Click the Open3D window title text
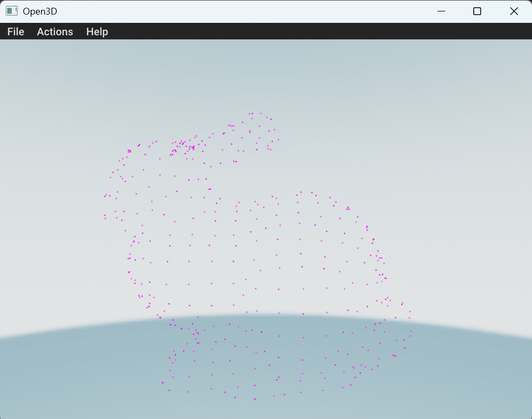 (39, 11)
